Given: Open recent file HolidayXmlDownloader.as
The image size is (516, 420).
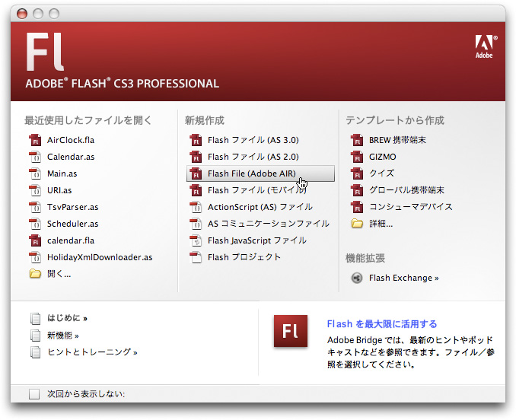Looking at the screenshot, I should tap(100, 257).
